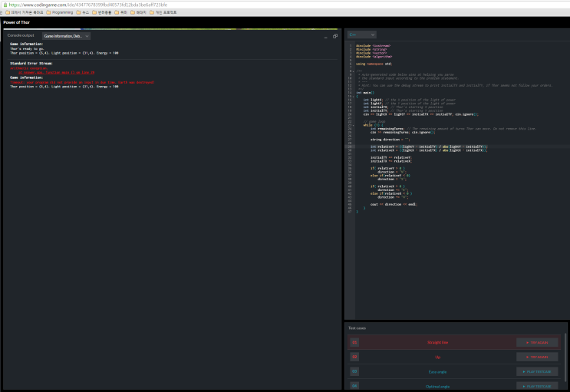Viewport: 570px width, 392px height.
Task: Click the secure lock icon in address bar
Action: (x=5, y=5)
